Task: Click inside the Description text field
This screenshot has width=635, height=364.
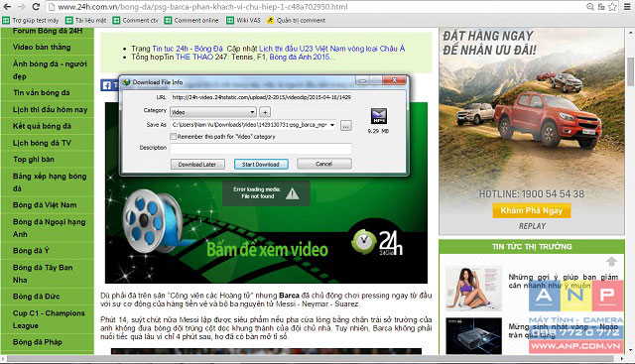Action: click(x=261, y=149)
